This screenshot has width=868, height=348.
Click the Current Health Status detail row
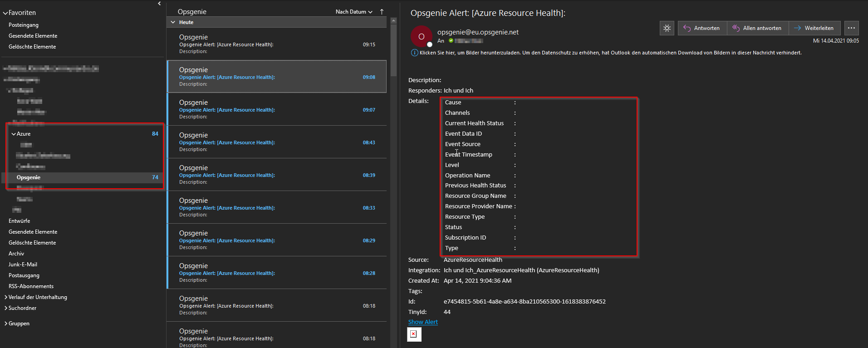(481, 123)
